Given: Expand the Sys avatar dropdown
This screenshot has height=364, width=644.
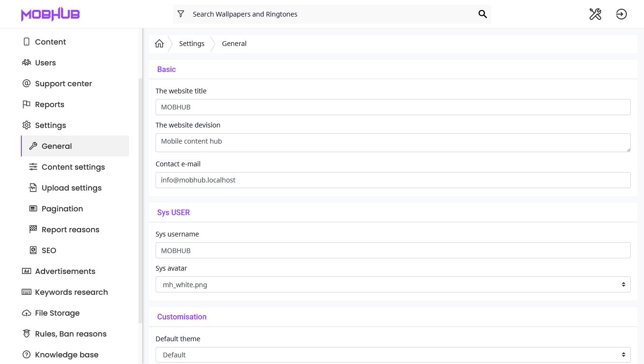Looking at the screenshot, I should (393, 285).
